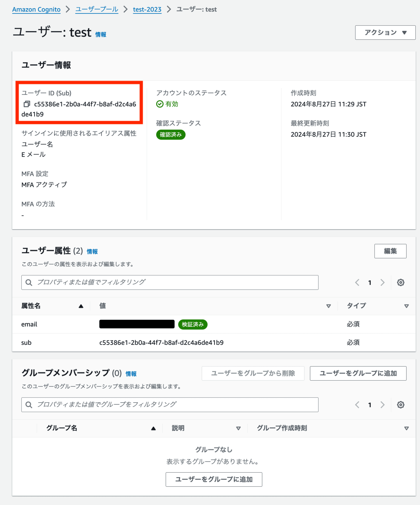This screenshot has width=420, height=505.
Task: Click MFA アクティブ value text
Action: 44,185
